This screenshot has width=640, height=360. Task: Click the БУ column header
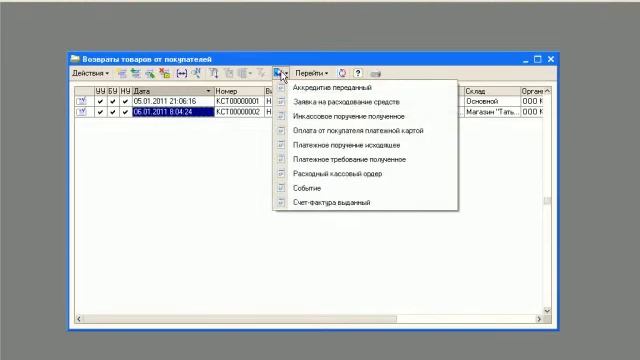click(113, 91)
